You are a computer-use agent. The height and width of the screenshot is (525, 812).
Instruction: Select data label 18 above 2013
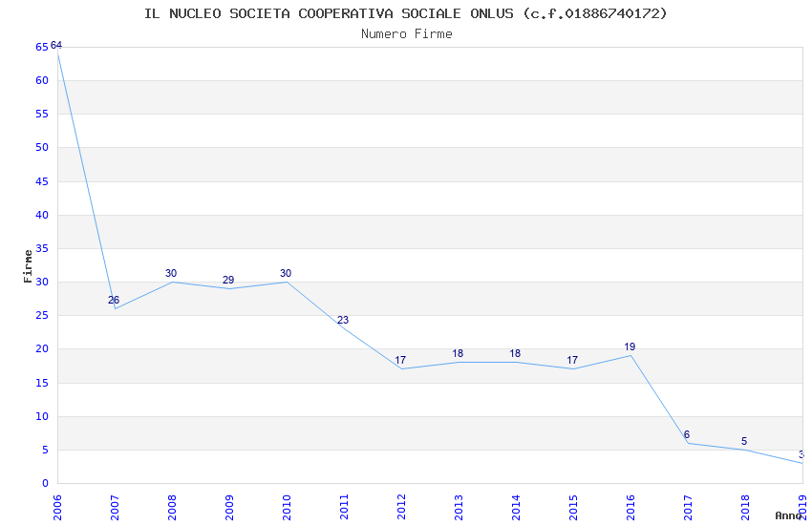point(458,353)
